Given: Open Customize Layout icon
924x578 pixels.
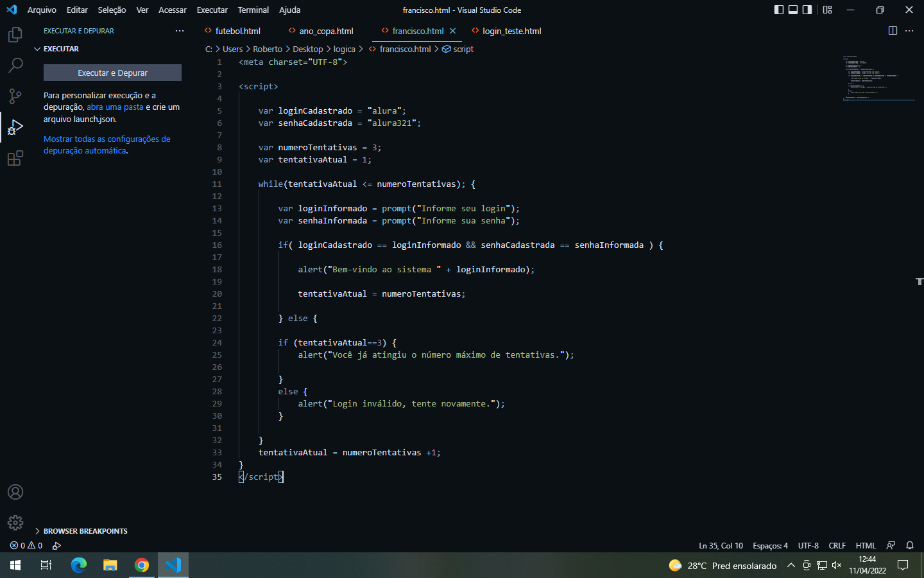Looking at the screenshot, I should point(827,10).
